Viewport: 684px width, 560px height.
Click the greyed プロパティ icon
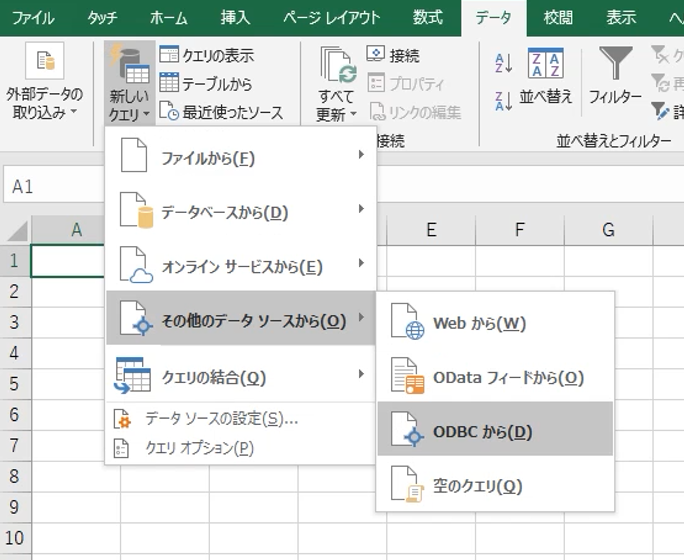tap(376, 83)
